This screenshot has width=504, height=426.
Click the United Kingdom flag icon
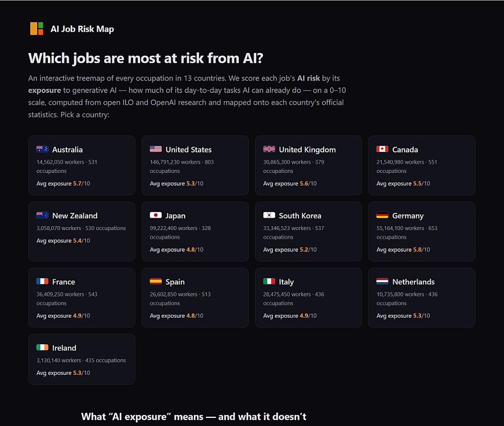pos(269,149)
